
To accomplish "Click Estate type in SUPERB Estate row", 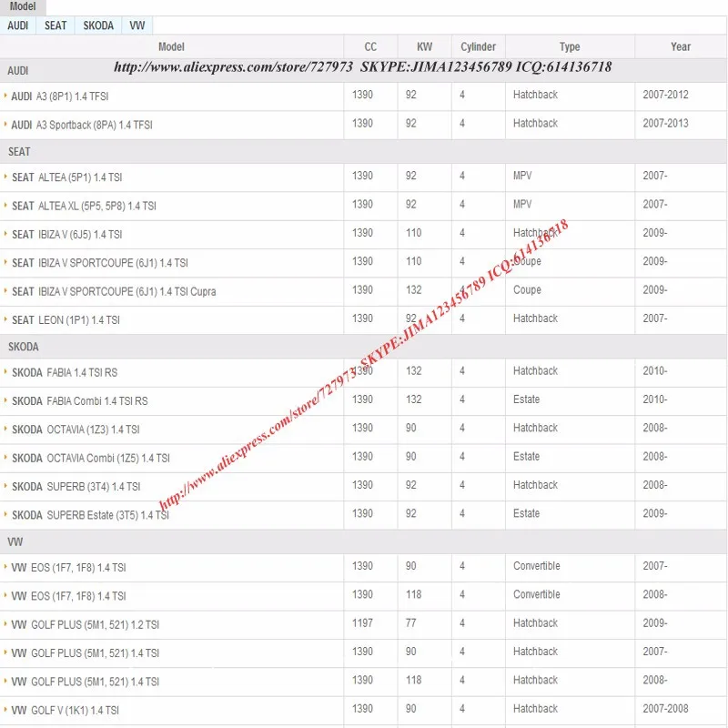I will point(527,513).
